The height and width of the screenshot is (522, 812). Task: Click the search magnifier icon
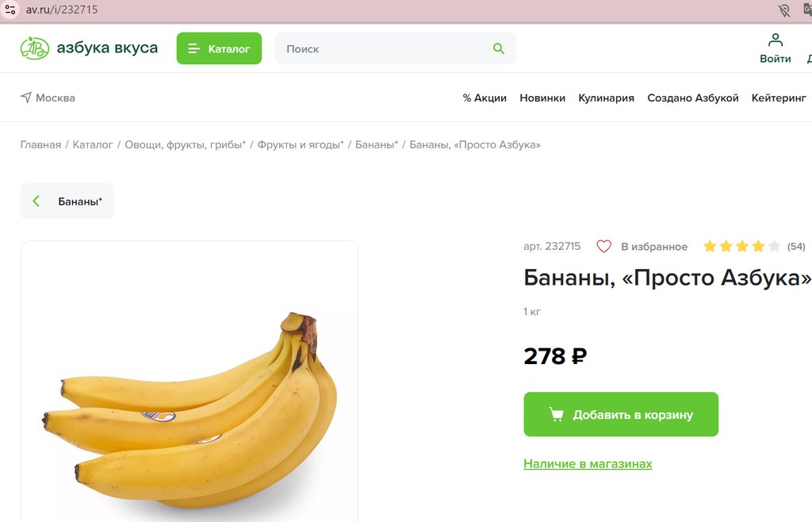499,48
